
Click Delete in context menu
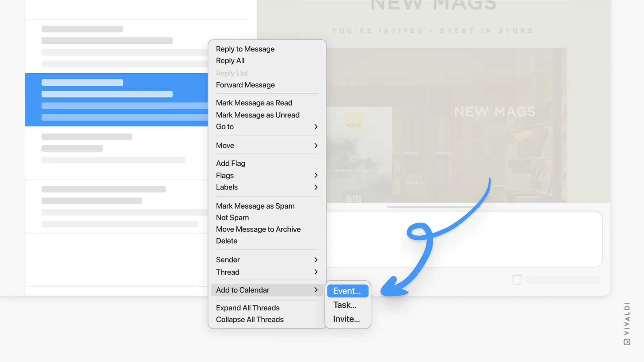[226, 241]
